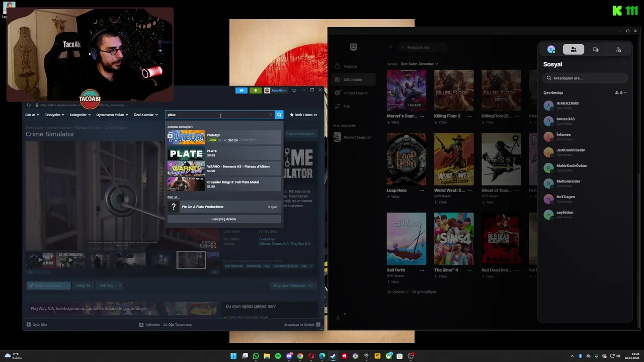Expand the Kategoriler dropdown

[80, 115]
